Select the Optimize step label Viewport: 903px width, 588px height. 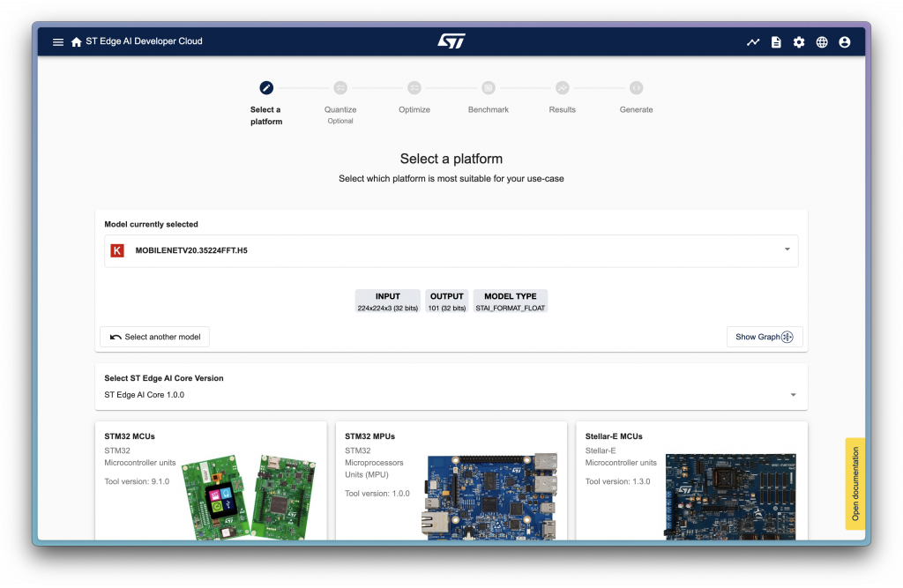pos(414,109)
